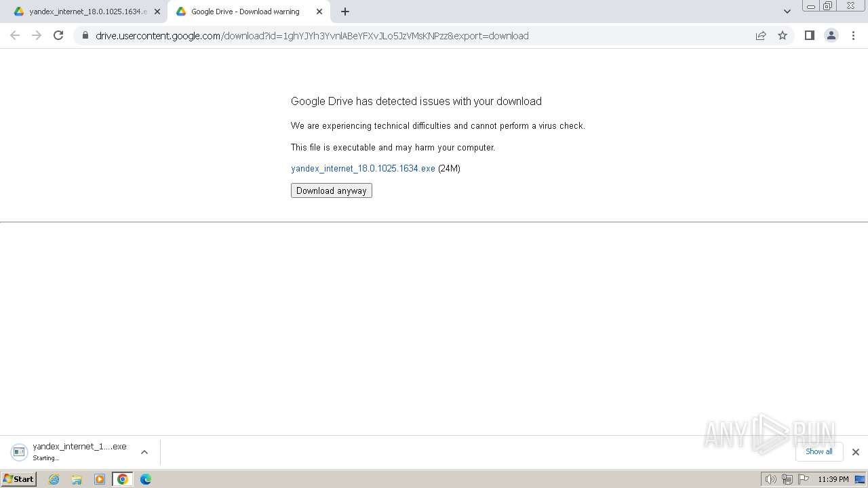The width and height of the screenshot is (868, 488).
Task: Go forward to next page
Action: [37, 35]
